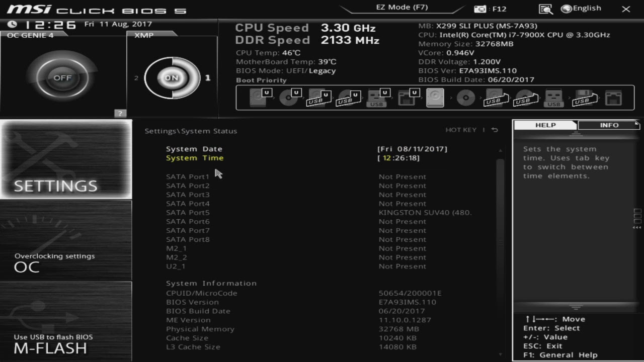
Task: Select the legacy CD/DVD boot device icon
Action: (466, 98)
